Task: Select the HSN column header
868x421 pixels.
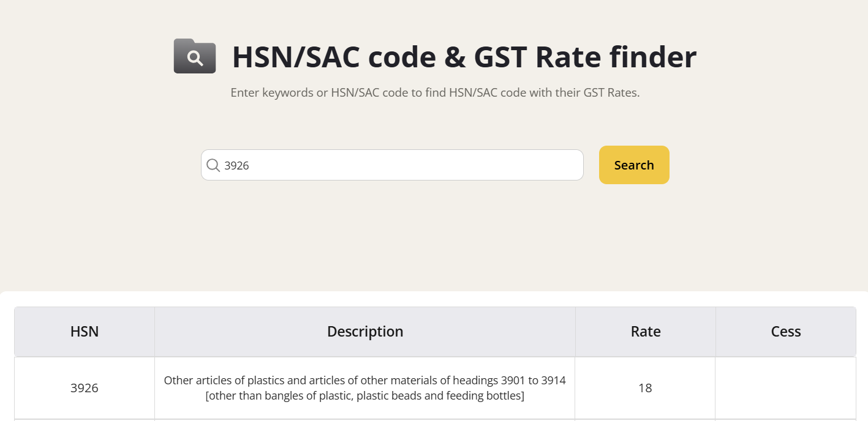Action: point(84,331)
